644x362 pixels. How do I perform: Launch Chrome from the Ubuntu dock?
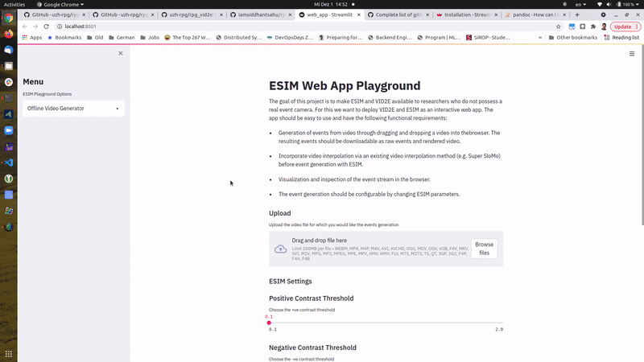(9, 18)
